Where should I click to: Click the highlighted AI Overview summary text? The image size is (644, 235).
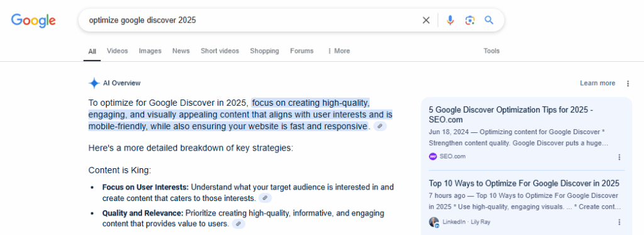[240, 115]
